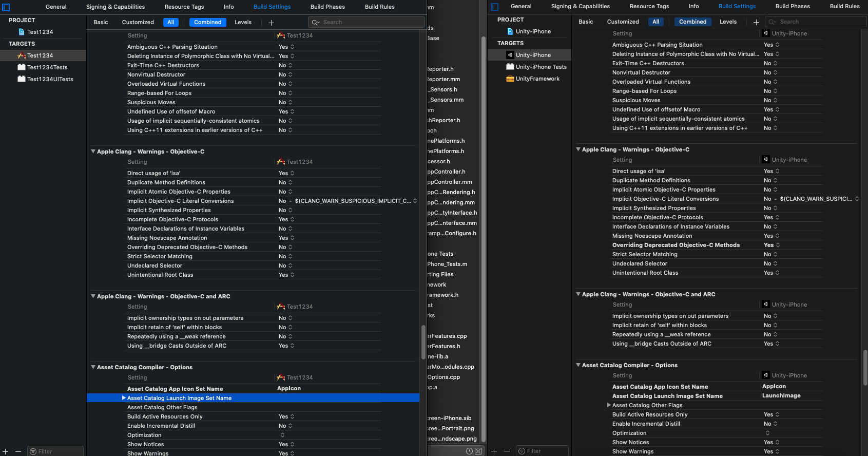Show Basic settings in right window
The height and width of the screenshot is (456, 868).
click(586, 22)
